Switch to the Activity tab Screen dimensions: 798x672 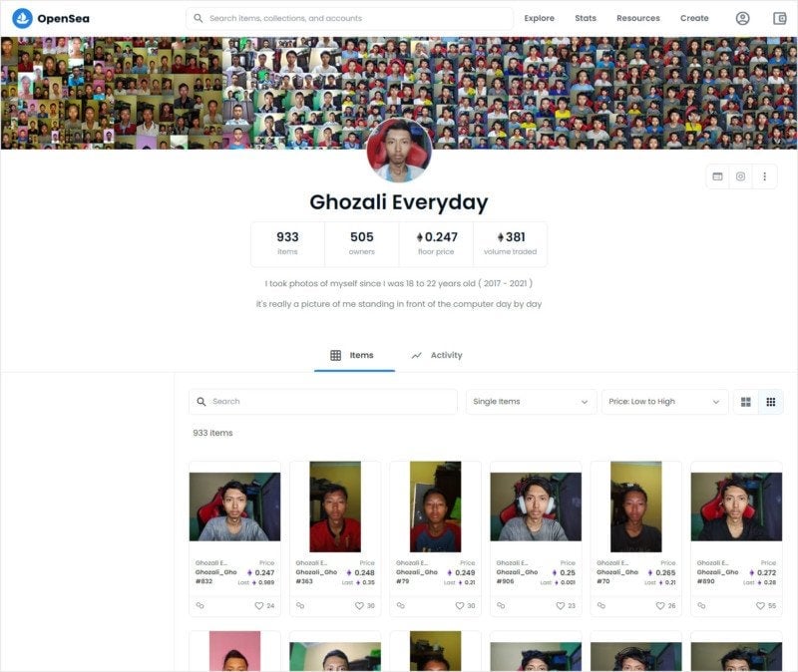tap(437, 355)
